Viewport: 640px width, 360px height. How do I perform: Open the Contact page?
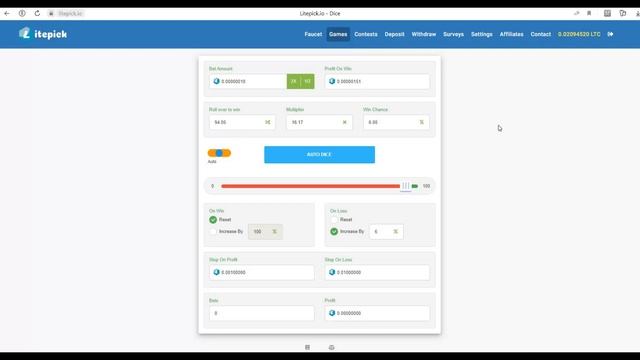pos(540,34)
